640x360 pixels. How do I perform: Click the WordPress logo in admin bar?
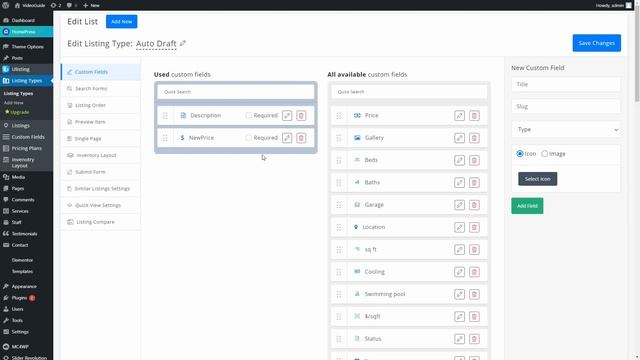tap(6, 5)
